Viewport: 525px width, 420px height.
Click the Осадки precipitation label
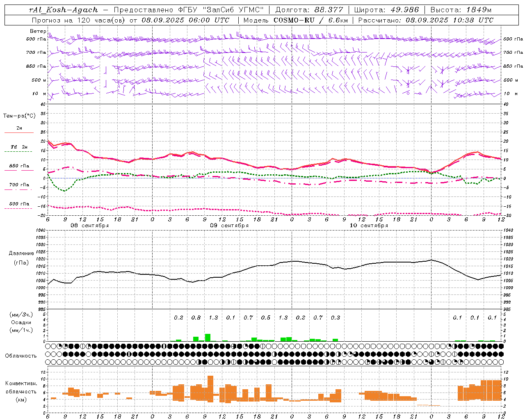click(x=21, y=322)
